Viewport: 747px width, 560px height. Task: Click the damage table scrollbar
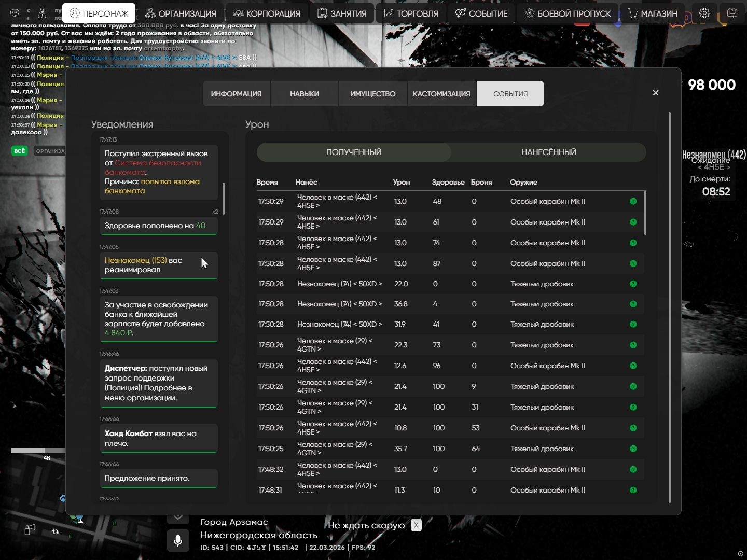[645, 213]
